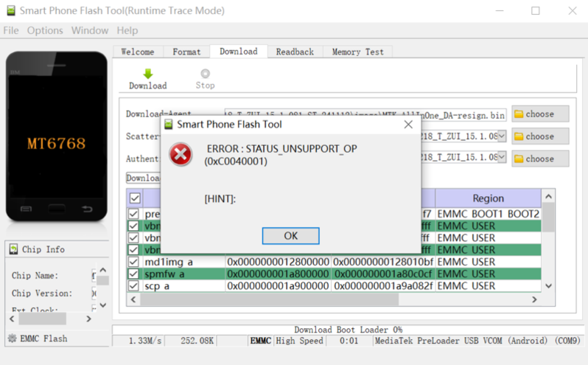Click the Download-Agent file path field
The width and height of the screenshot is (588, 365).
click(365, 114)
